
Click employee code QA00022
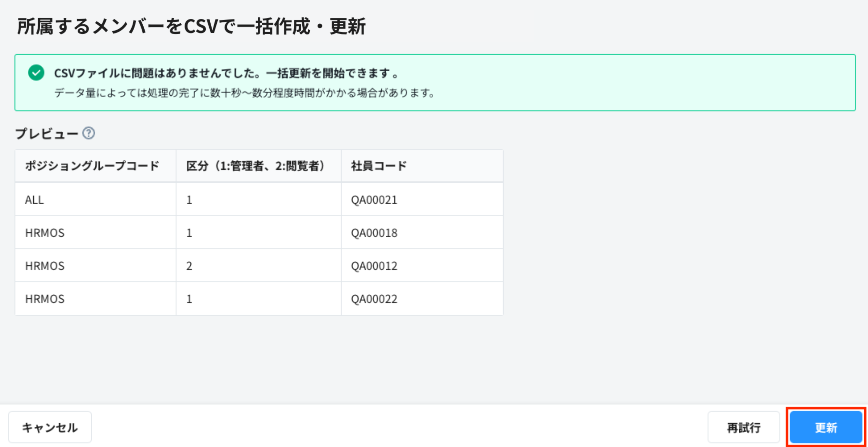tap(374, 299)
